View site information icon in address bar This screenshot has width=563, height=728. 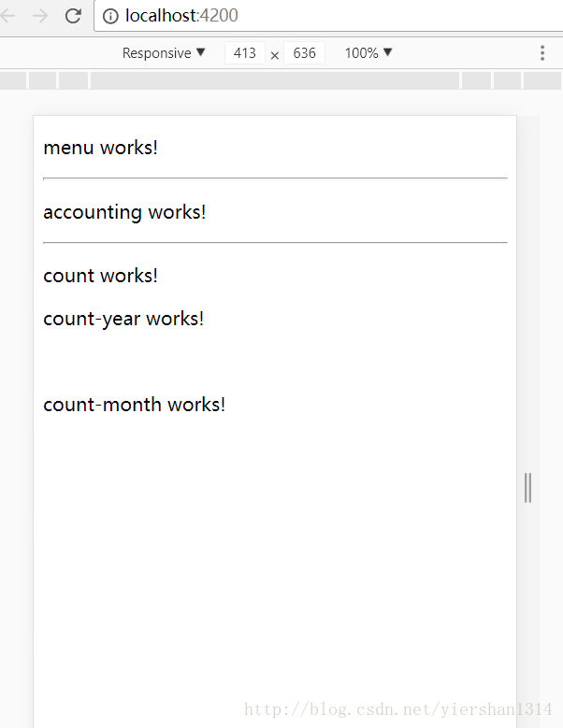(110, 16)
